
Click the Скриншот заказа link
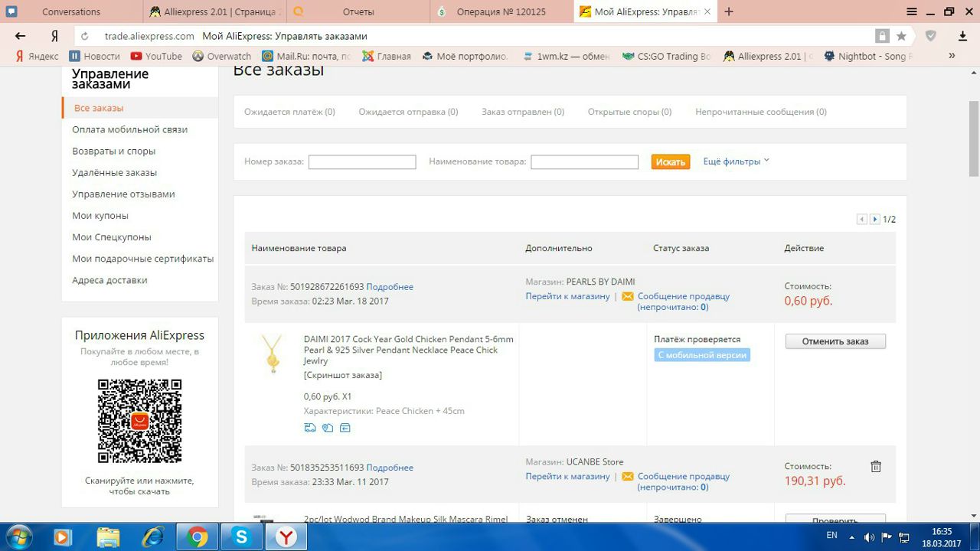pos(342,375)
